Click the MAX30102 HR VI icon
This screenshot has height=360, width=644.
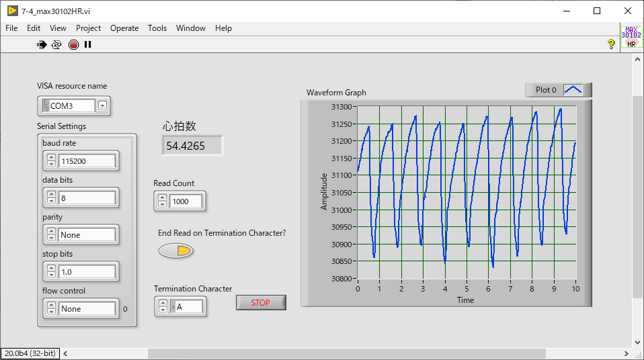631,37
